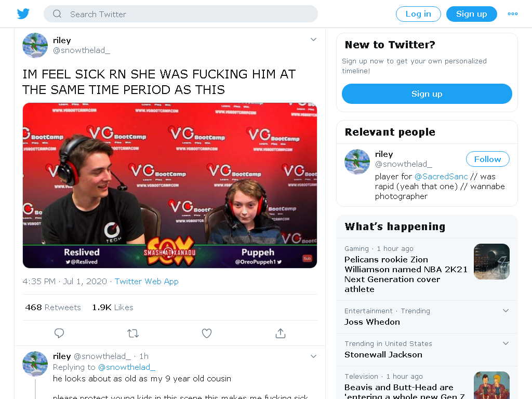Screen dimensions: 532x399
Task: Reply to the tweet via speech bubble icon
Action: click(x=59, y=333)
